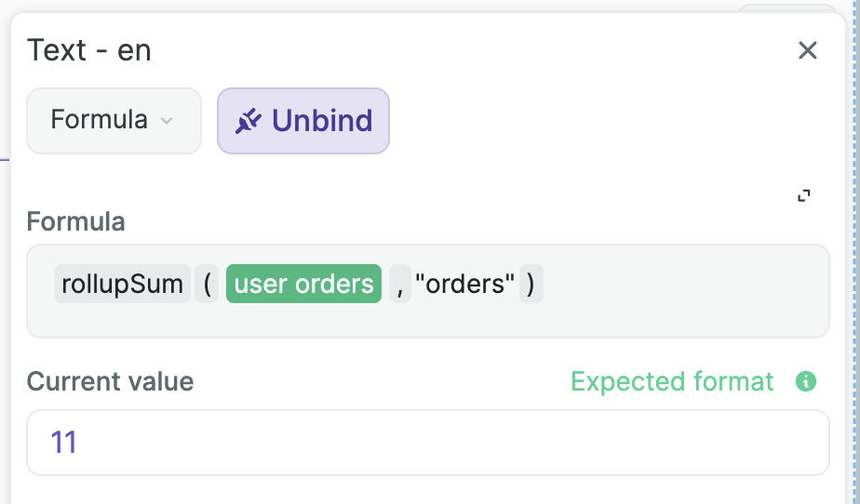
Task: Click the plug icon on Unbind
Action: (x=248, y=121)
